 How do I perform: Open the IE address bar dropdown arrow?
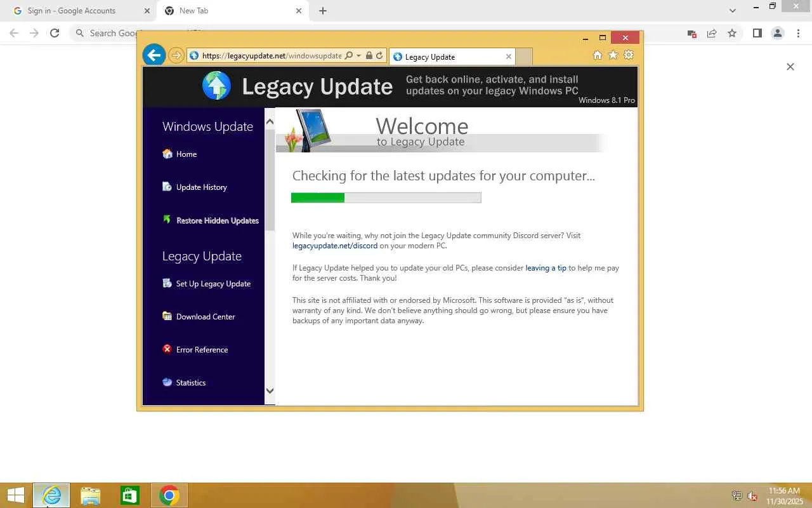coord(358,56)
